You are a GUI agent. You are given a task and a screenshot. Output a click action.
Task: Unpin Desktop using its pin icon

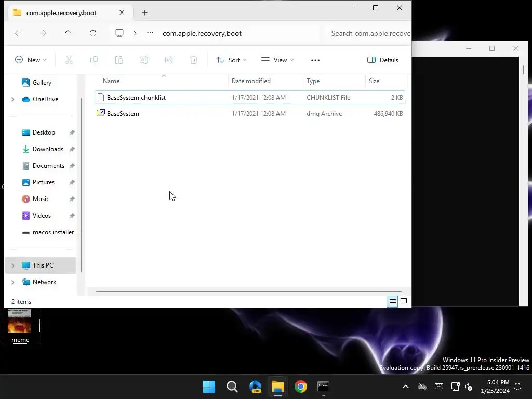pos(72,132)
